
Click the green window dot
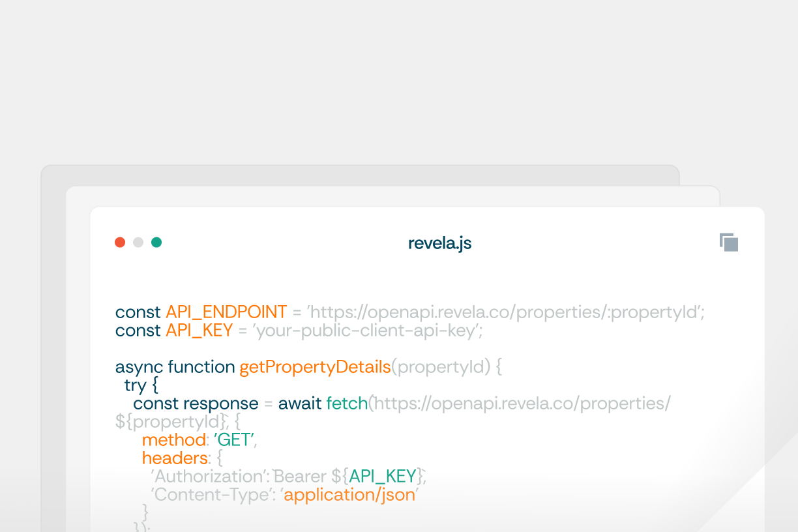pos(156,243)
